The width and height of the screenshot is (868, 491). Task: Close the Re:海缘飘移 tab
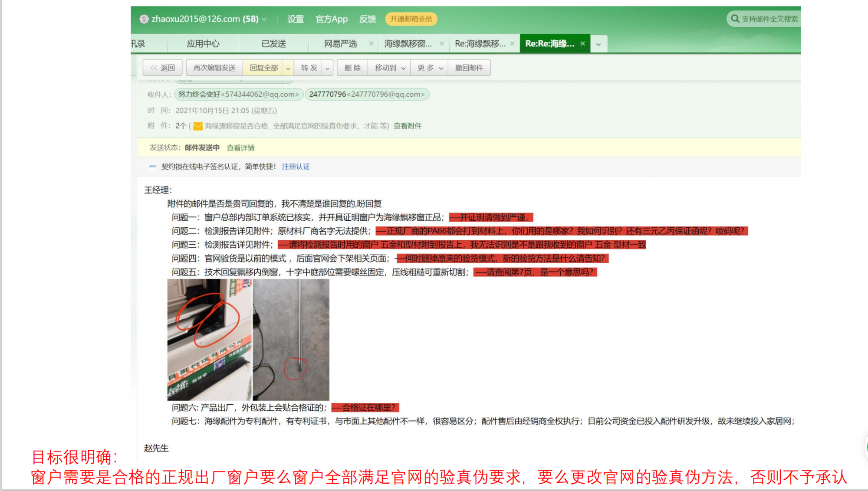coord(512,43)
